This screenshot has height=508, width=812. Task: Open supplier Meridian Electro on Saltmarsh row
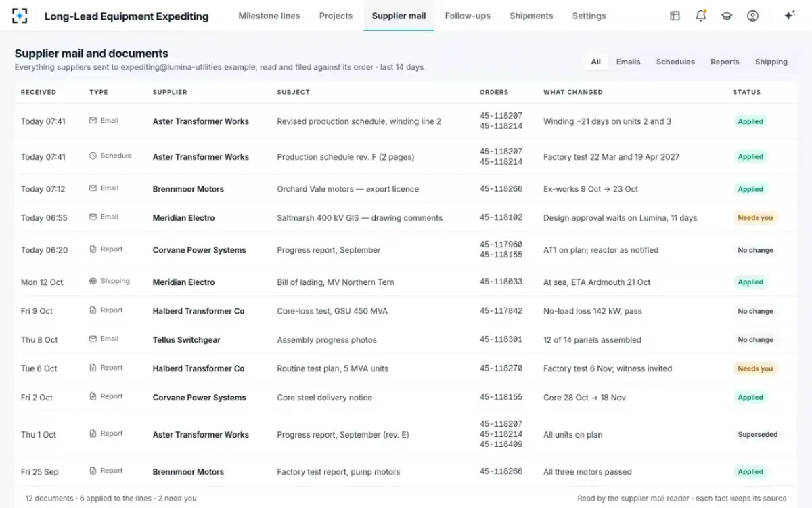(184, 218)
